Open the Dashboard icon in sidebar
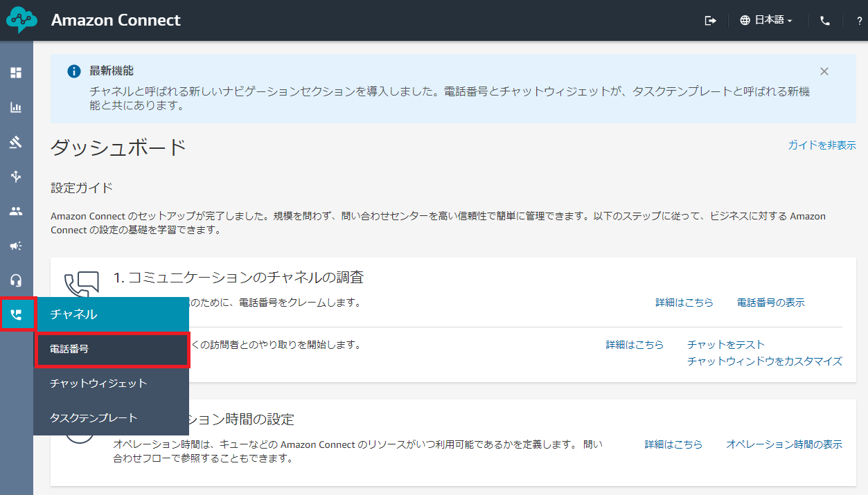The width and height of the screenshot is (868, 495). 16,73
